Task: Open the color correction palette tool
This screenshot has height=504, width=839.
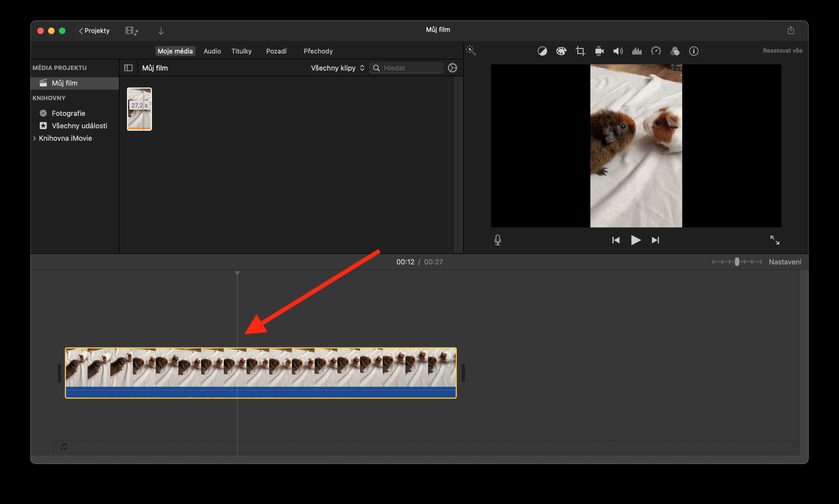Action: pyautogui.click(x=561, y=51)
